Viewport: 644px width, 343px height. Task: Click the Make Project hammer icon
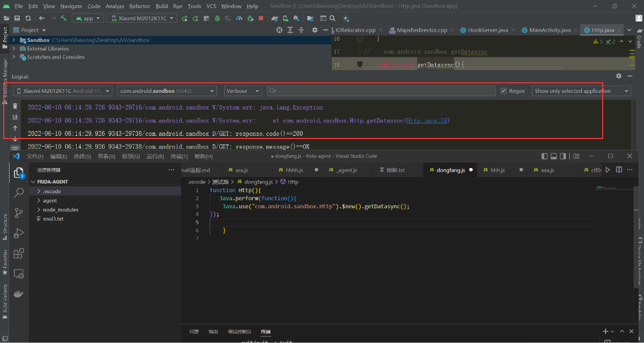63,18
